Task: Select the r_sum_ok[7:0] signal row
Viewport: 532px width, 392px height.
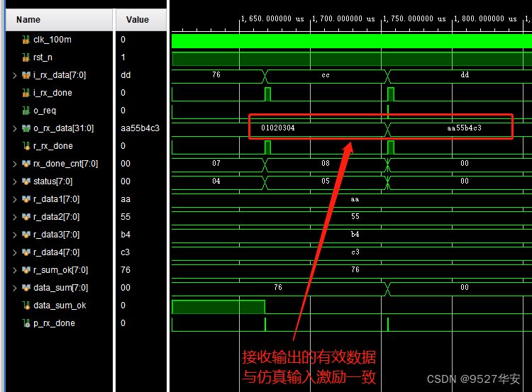Action: pos(62,270)
